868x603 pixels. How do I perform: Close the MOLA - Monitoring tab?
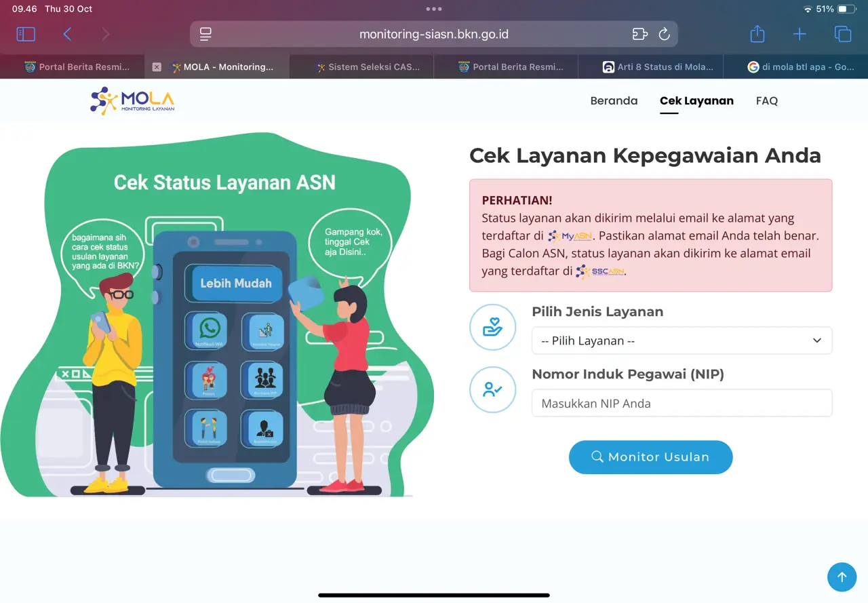tap(157, 67)
